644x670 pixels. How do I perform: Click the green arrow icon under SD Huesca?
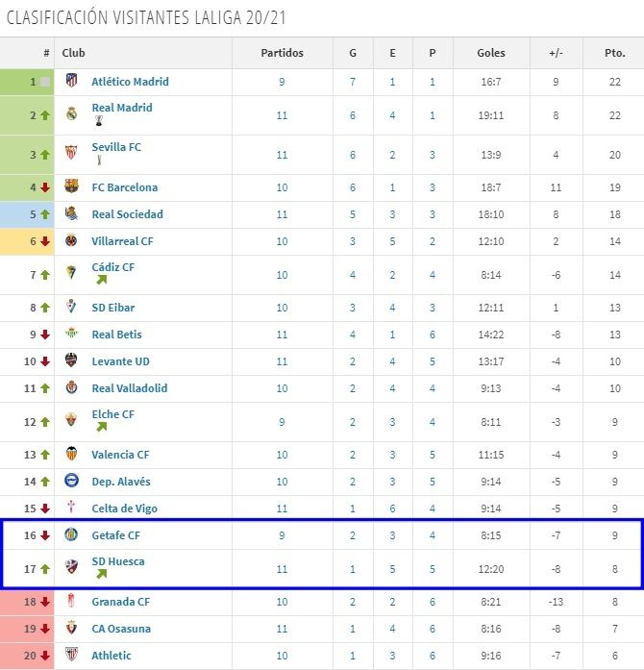100,575
